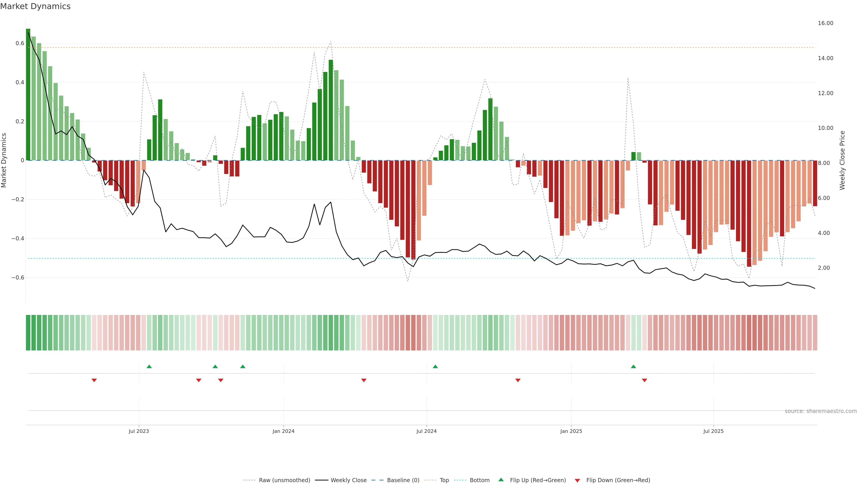This screenshot has height=488, width=868.
Task: Click the Jan 2024 x-axis label
Action: [283, 431]
